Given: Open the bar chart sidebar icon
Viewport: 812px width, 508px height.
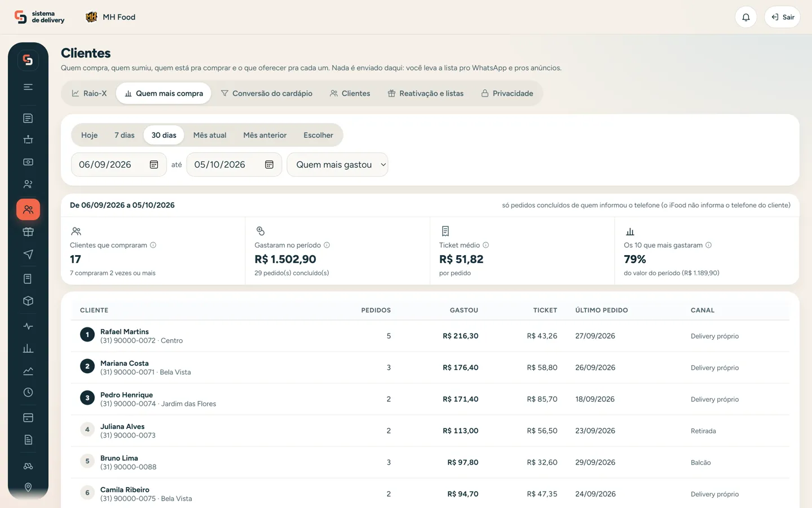Looking at the screenshot, I should 28,349.
